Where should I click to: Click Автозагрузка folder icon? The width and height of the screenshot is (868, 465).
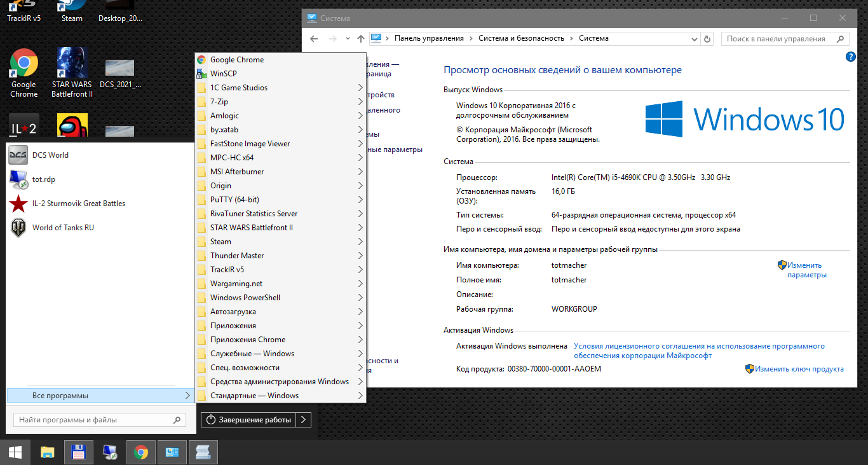(x=201, y=312)
